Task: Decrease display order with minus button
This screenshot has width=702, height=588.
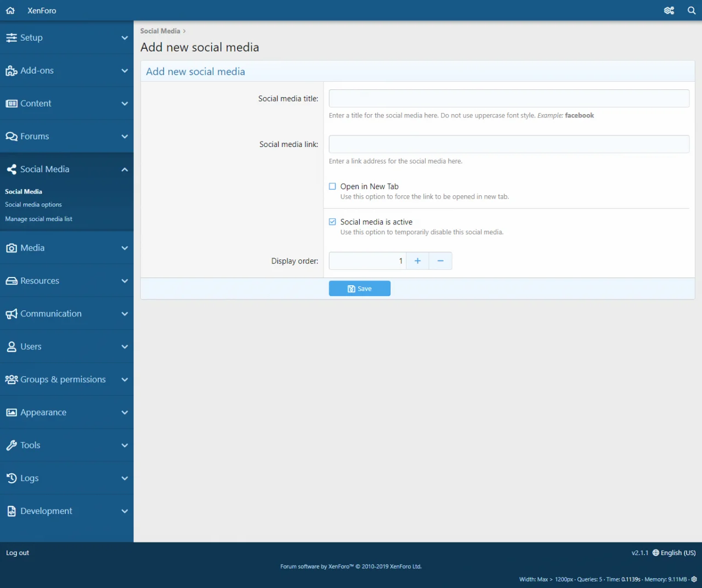Action: (x=440, y=261)
